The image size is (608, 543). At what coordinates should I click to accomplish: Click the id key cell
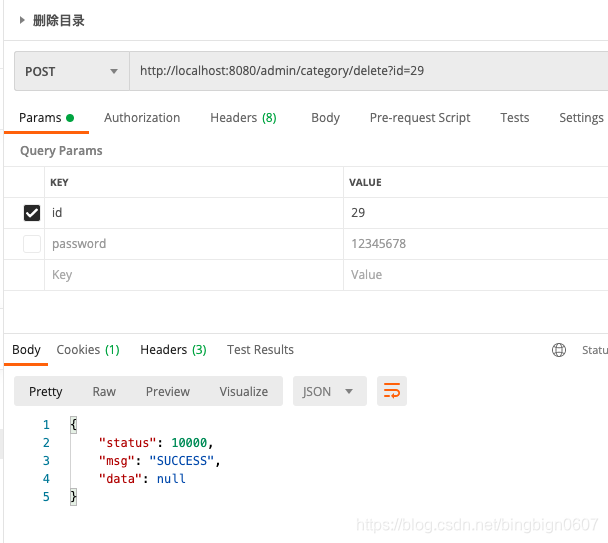(194, 213)
